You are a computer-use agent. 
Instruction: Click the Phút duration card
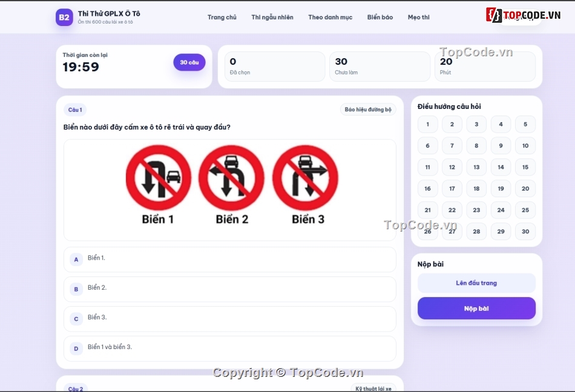[x=485, y=67]
